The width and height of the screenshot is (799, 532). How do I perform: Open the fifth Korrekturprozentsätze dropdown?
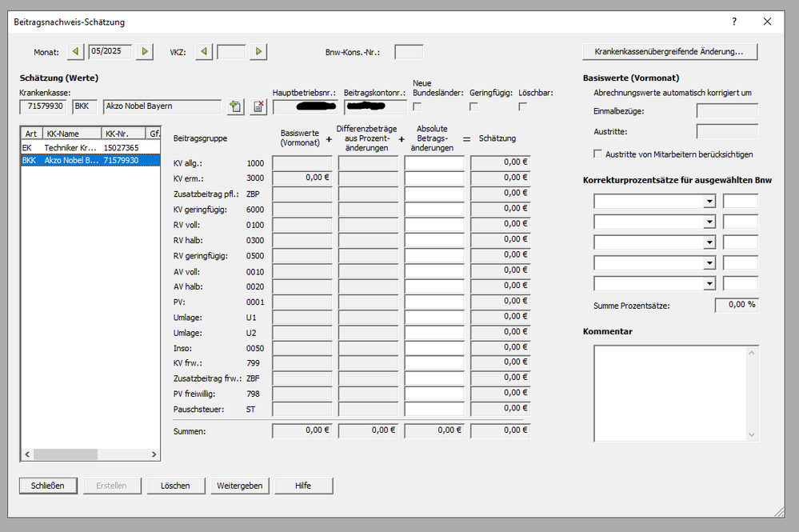click(709, 283)
